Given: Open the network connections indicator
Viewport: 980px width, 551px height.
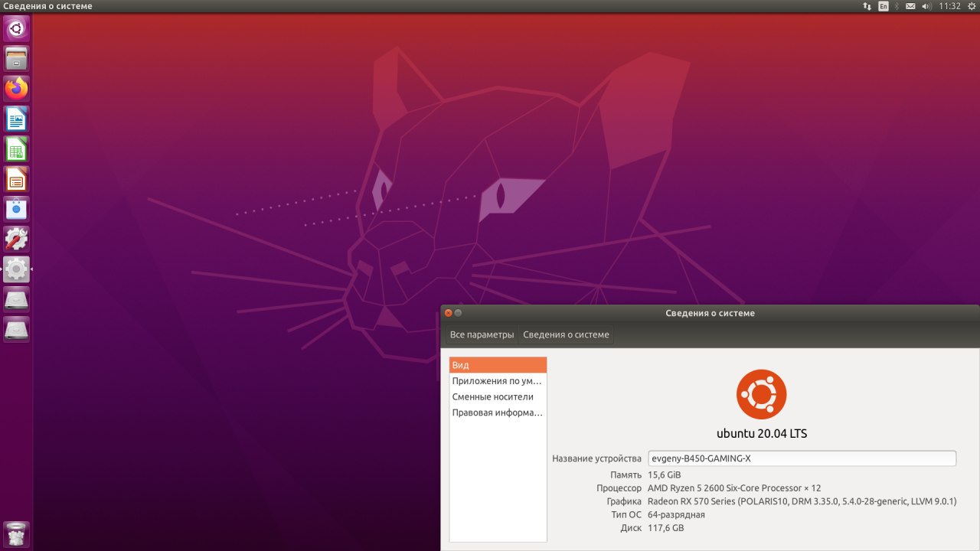Looking at the screenshot, I should (867, 6).
